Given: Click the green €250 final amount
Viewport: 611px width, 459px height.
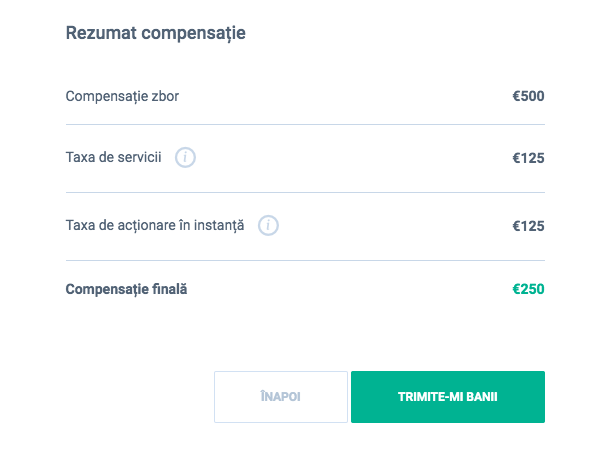Looking at the screenshot, I should pyautogui.click(x=528, y=290).
